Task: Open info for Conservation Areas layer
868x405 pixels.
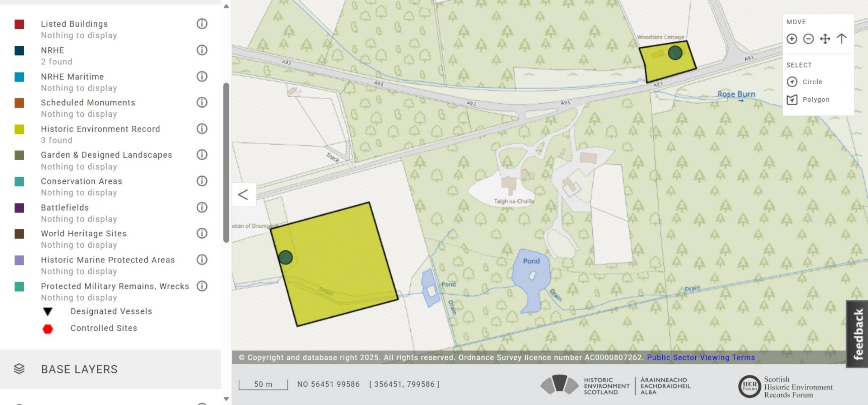Action: point(202,181)
